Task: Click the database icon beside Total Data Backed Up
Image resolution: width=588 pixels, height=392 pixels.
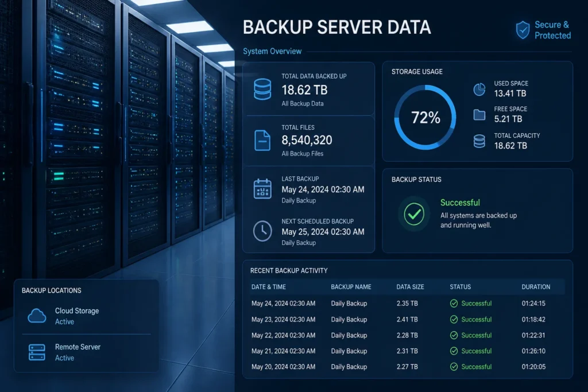Action: coord(262,89)
